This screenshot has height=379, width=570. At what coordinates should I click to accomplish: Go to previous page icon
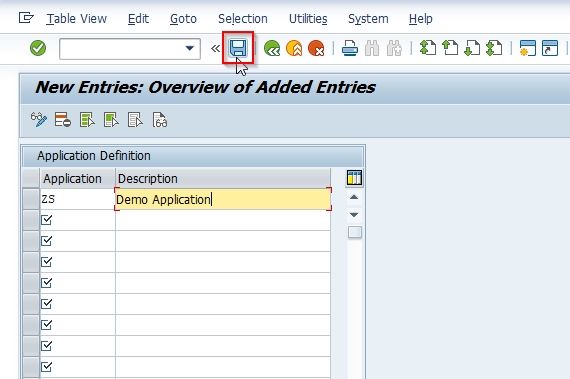(x=450, y=48)
